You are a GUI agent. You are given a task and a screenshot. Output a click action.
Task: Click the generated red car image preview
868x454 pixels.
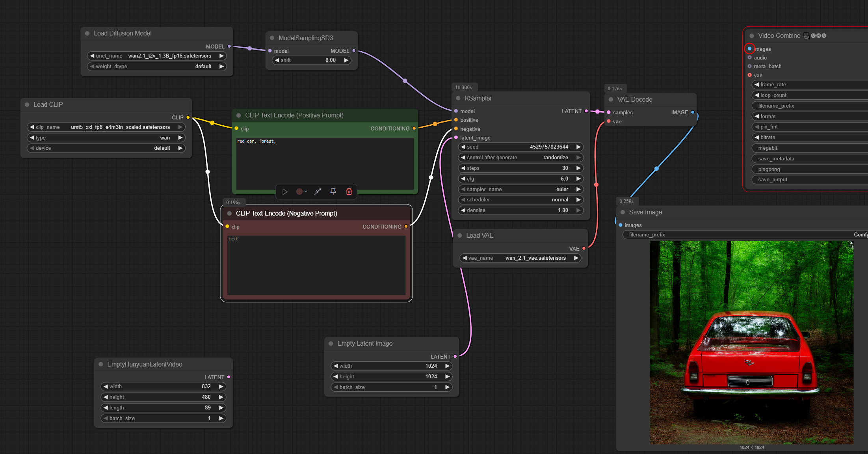pyautogui.click(x=751, y=342)
